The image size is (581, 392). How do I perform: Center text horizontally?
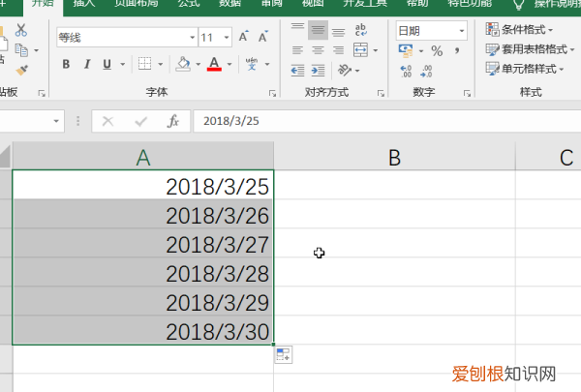(318, 50)
